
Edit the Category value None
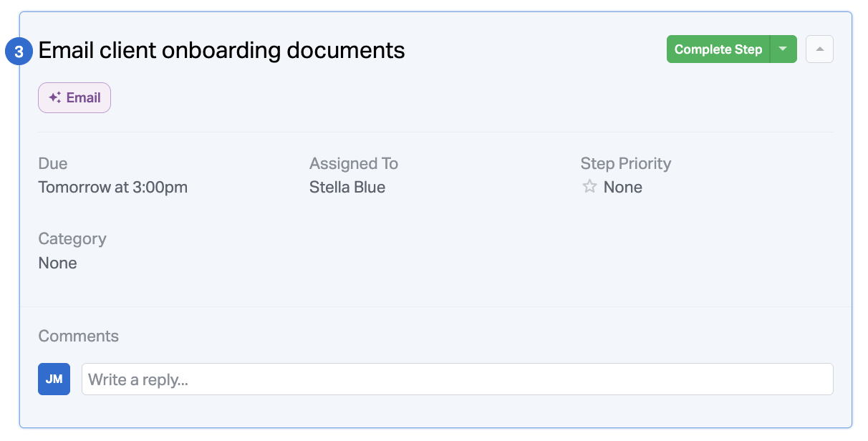pyautogui.click(x=57, y=263)
